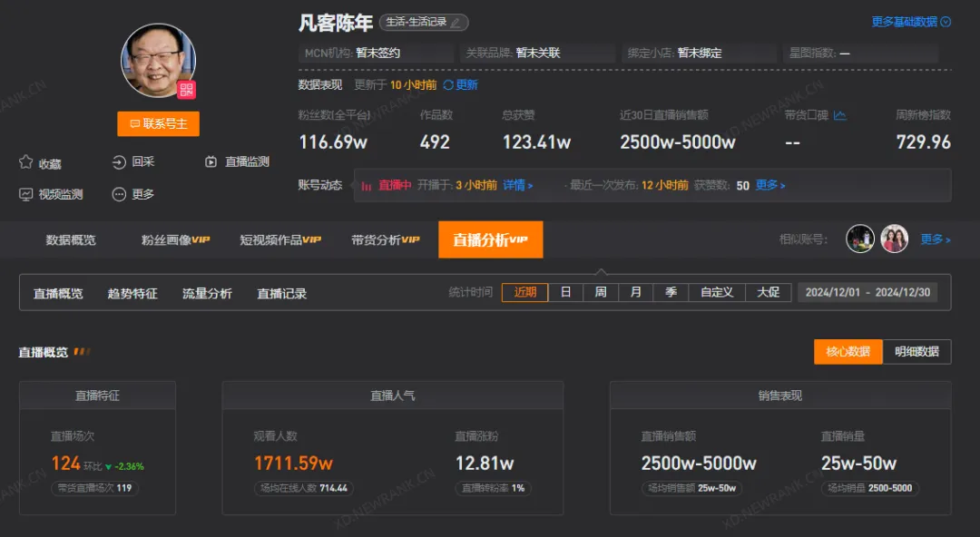Switch statistics period to 日 (daily)
The image size is (980, 537).
click(565, 292)
